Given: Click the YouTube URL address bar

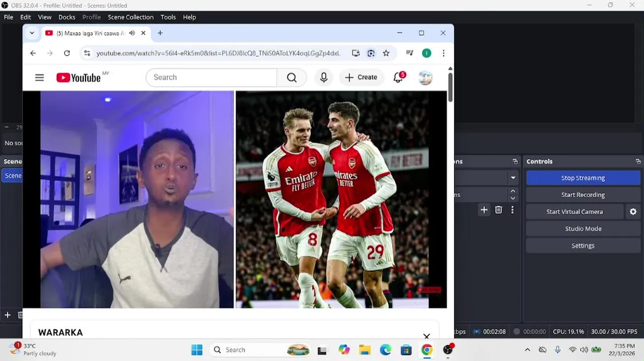Looking at the screenshot, I should pyautogui.click(x=218, y=53).
